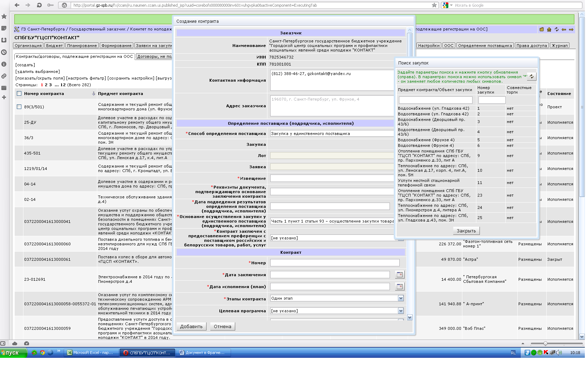Image resolution: width=588 pixels, height=368 pixels.
Task: Open the password key icon in browser toolbar
Action: click(50, 5)
